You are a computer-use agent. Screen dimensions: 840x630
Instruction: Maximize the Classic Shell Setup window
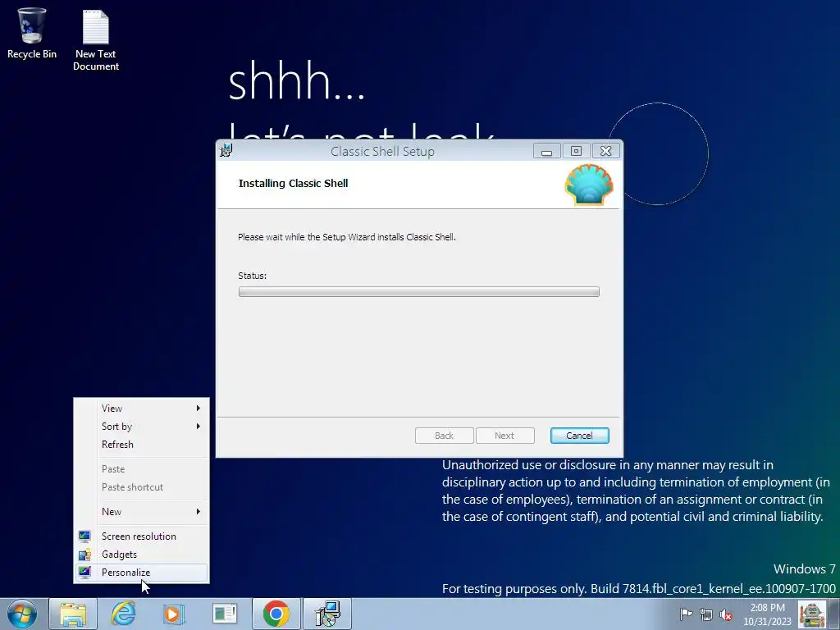(x=576, y=151)
